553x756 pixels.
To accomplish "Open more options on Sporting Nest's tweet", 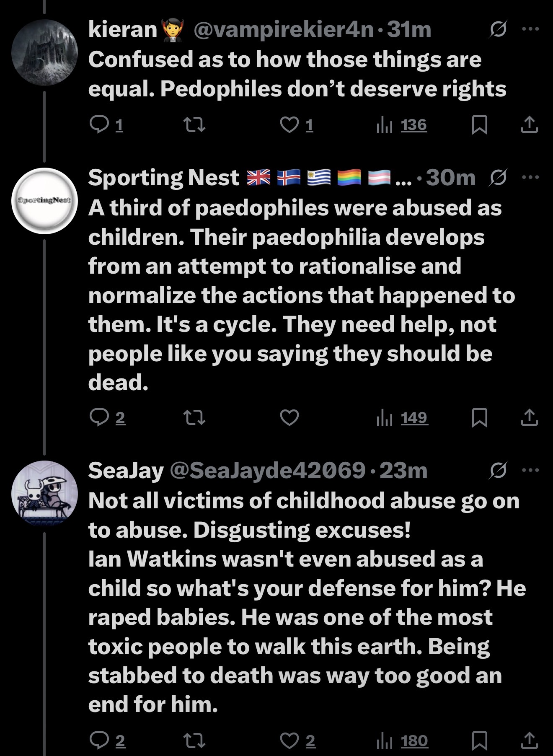I will pos(530,177).
